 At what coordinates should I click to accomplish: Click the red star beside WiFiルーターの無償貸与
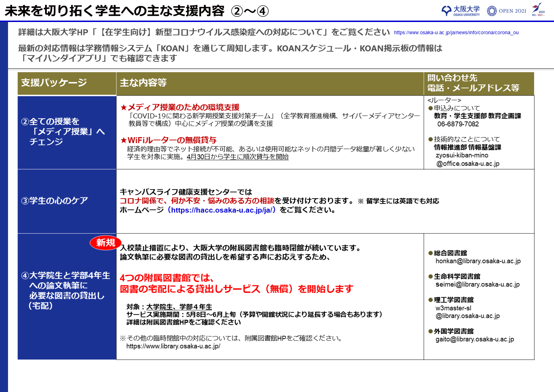124,140
